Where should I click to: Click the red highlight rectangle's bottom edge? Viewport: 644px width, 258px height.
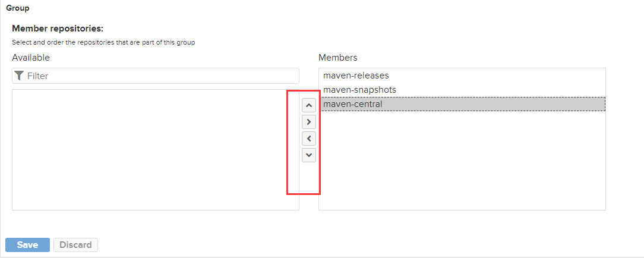(x=304, y=194)
